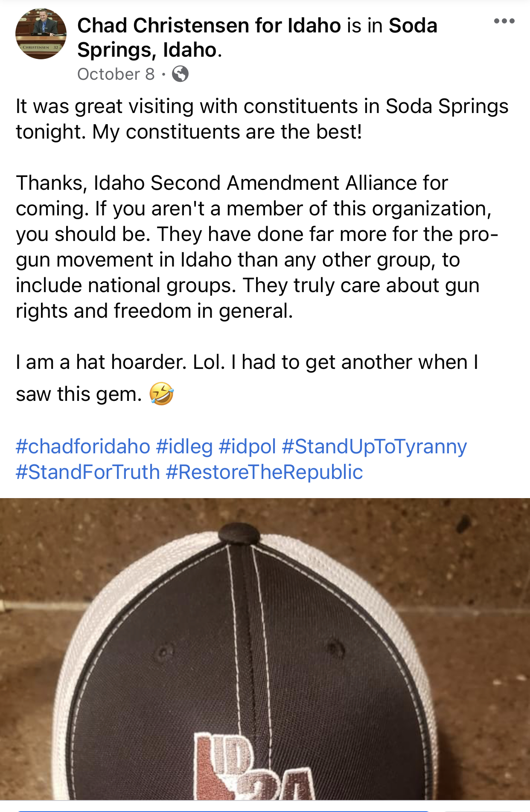The height and width of the screenshot is (812, 530).
Task: Open the three-dot post options menu
Action: click(x=504, y=21)
